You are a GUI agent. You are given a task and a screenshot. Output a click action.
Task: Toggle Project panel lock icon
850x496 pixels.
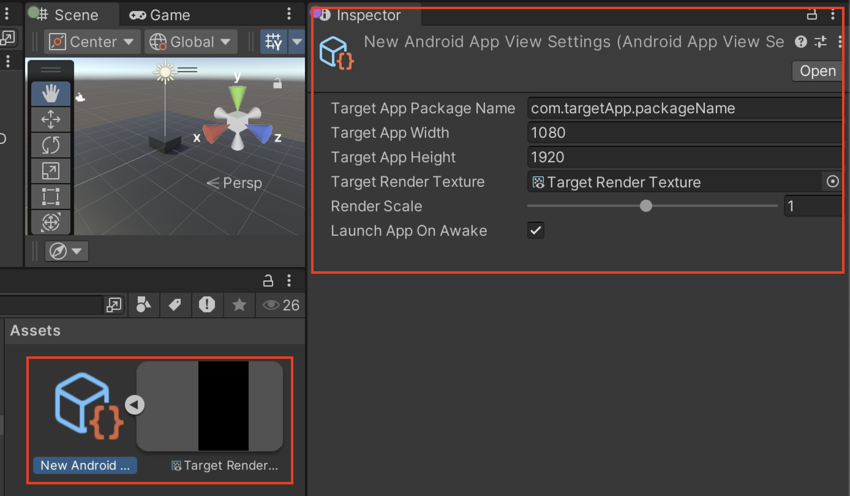pos(268,280)
